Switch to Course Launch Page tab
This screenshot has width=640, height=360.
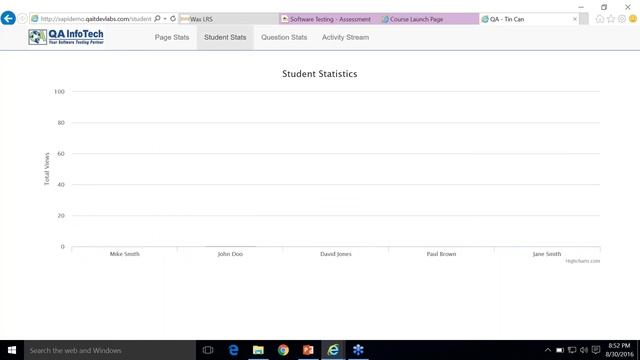429,19
